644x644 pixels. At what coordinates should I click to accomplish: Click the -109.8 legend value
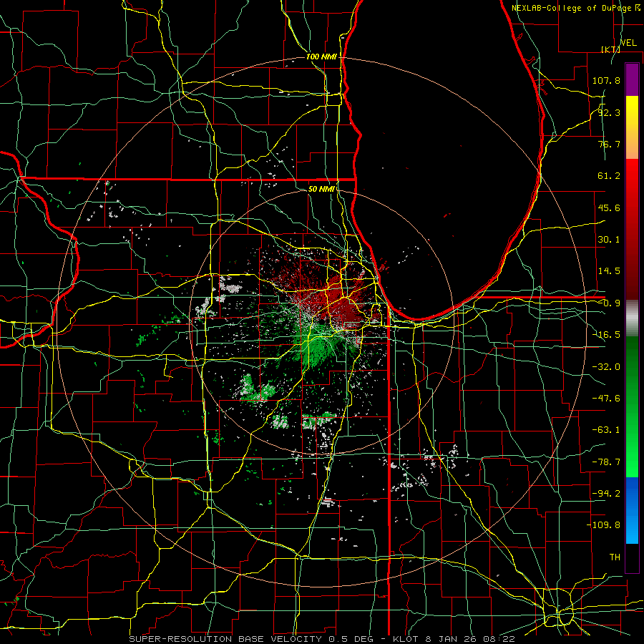tap(603, 525)
